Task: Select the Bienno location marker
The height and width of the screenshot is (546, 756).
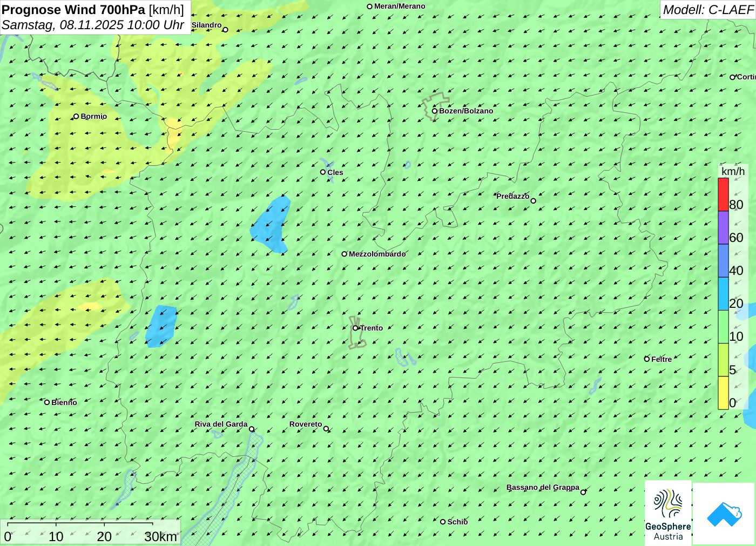Action: click(47, 402)
